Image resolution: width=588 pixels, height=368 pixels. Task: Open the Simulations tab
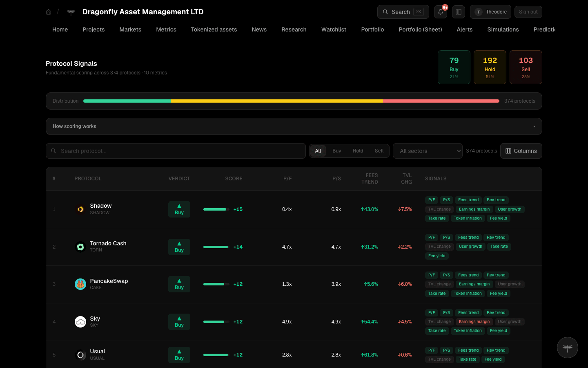[503, 29]
